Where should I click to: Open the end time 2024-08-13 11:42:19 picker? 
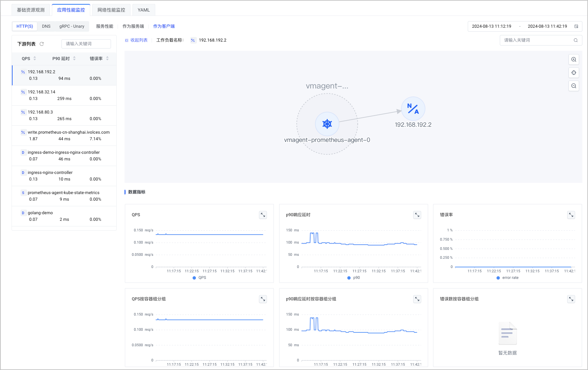(x=547, y=26)
